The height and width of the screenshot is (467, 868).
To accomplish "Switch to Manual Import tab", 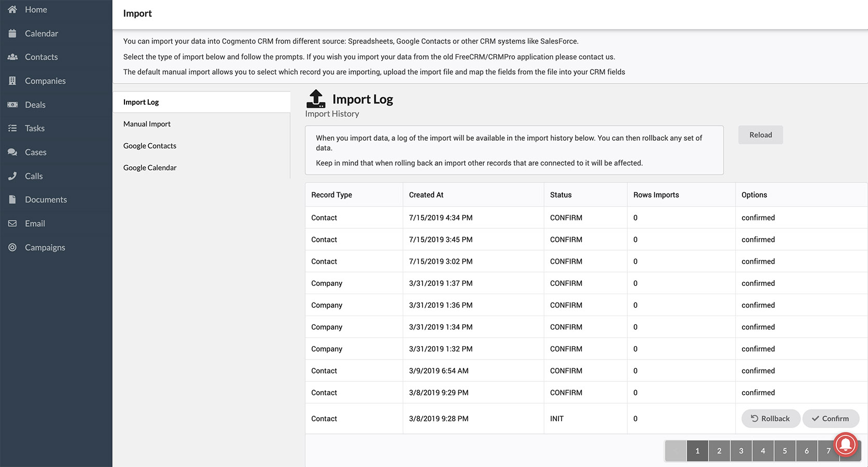I will coord(202,124).
